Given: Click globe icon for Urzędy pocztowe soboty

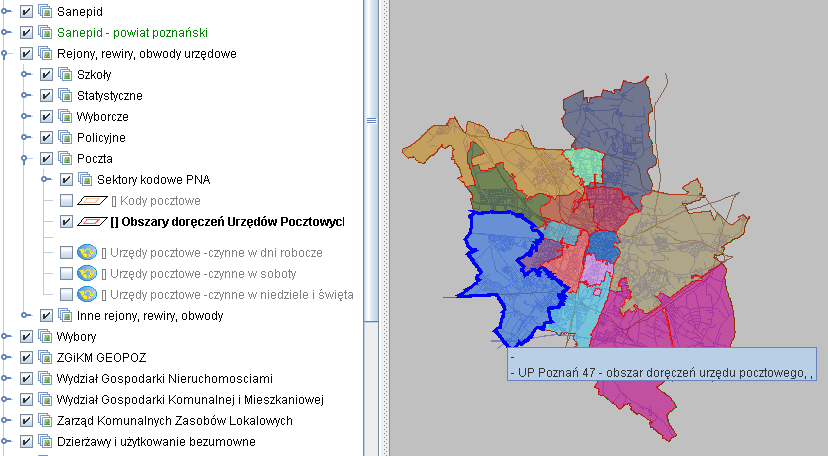Looking at the screenshot, I should pyautogui.click(x=87, y=273).
